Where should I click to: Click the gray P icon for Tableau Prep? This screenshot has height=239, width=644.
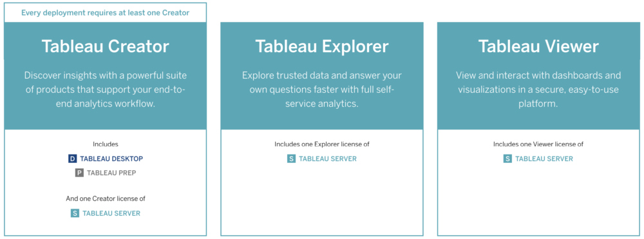pos(79,173)
